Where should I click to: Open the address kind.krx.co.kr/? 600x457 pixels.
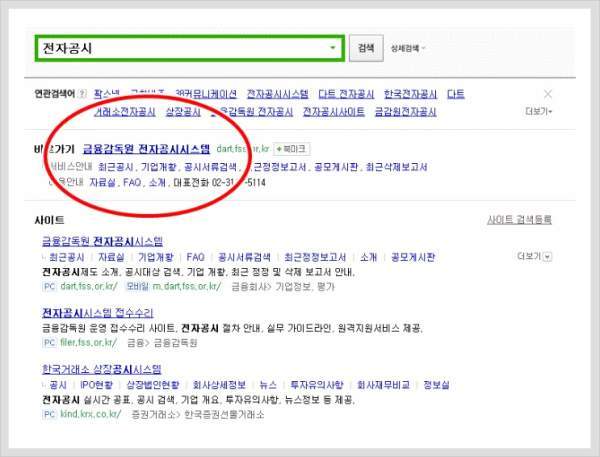click(91, 414)
